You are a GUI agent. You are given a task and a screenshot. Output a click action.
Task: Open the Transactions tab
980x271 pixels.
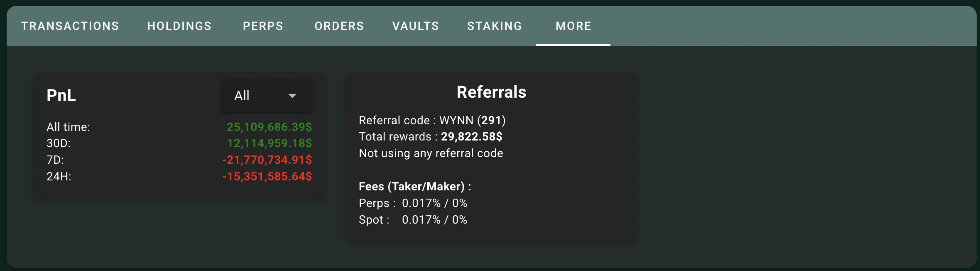pos(70,26)
